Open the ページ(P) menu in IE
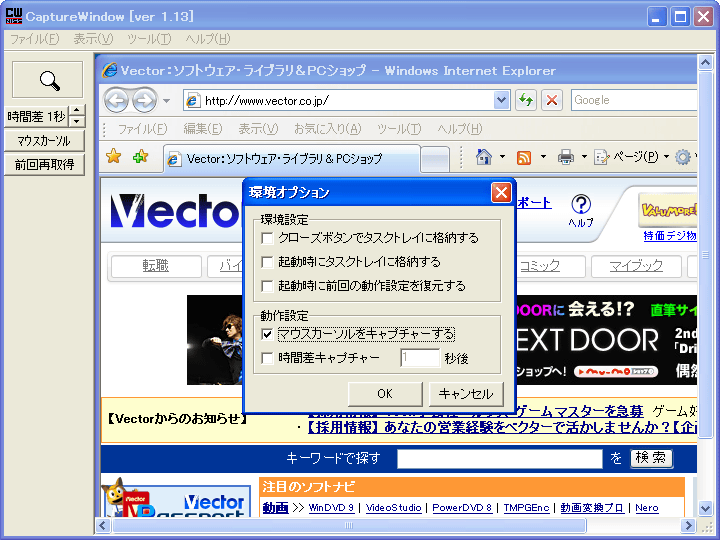This screenshot has width=720, height=540. click(x=631, y=157)
